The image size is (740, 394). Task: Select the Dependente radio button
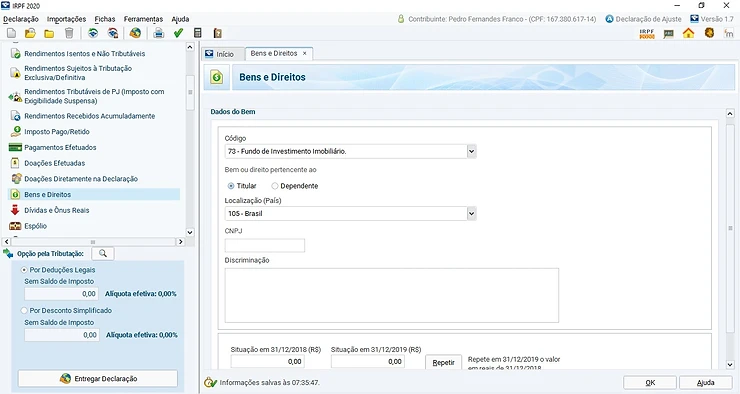[275, 186]
